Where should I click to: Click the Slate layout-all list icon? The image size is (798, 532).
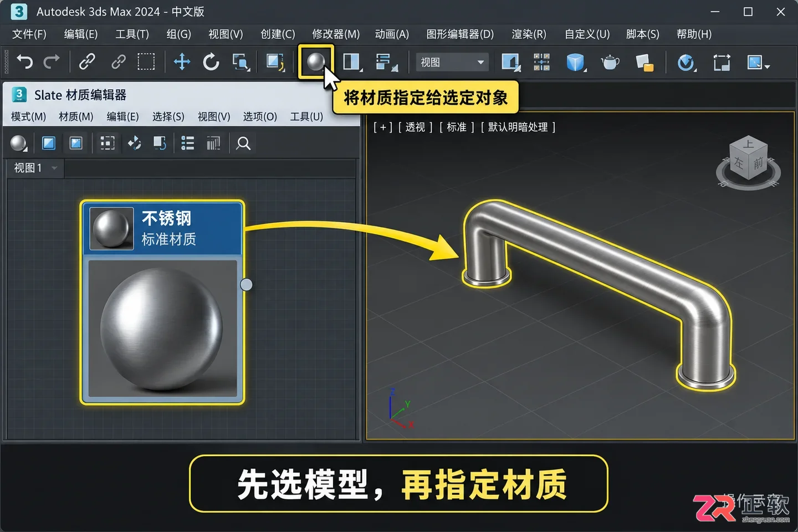coord(188,144)
